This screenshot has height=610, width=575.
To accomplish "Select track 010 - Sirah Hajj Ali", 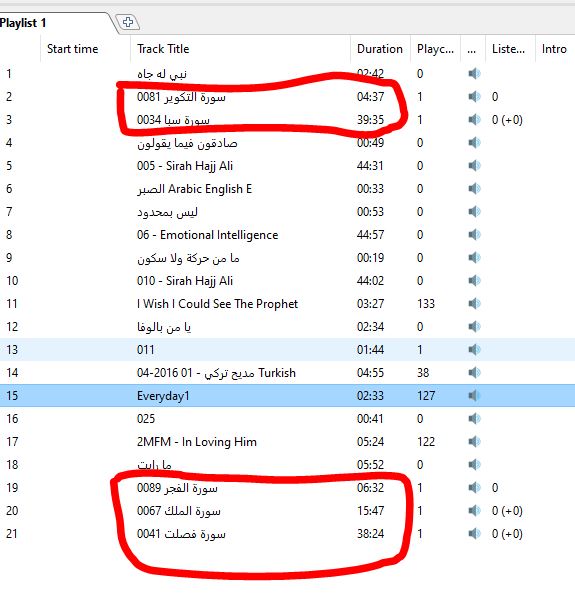I will click(288, 280).
